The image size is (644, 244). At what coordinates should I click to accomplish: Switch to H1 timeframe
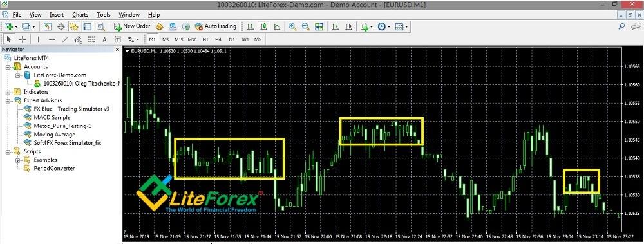pos(205,39)
